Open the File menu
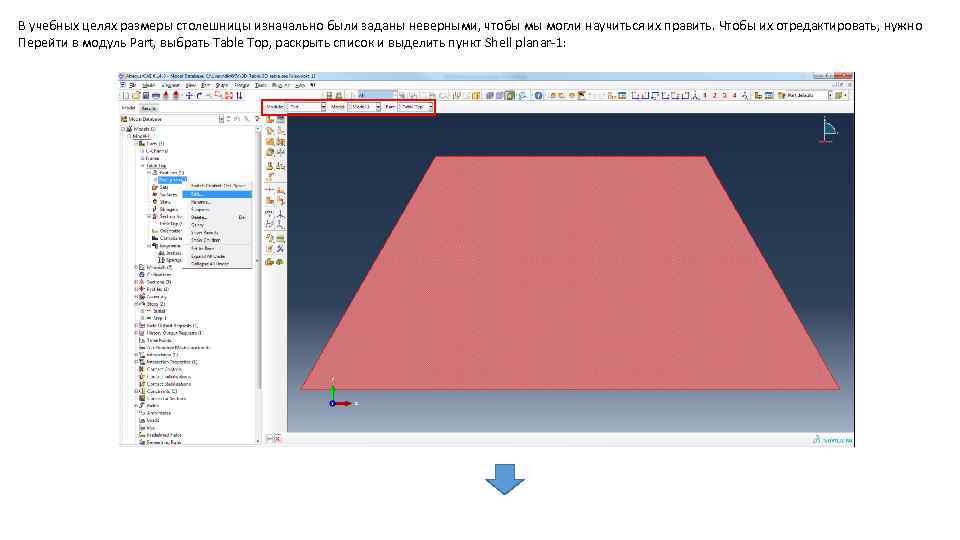The image size is (960, 540). 132,85
